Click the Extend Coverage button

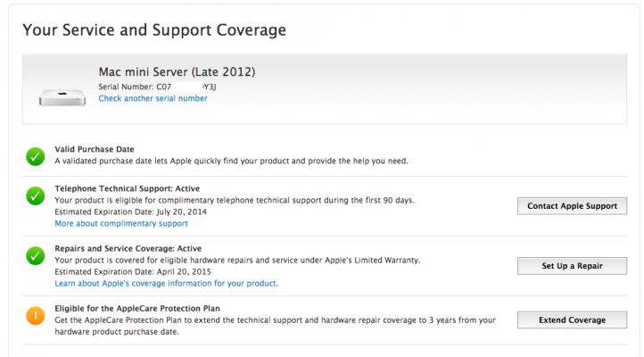tap(572, 320)
